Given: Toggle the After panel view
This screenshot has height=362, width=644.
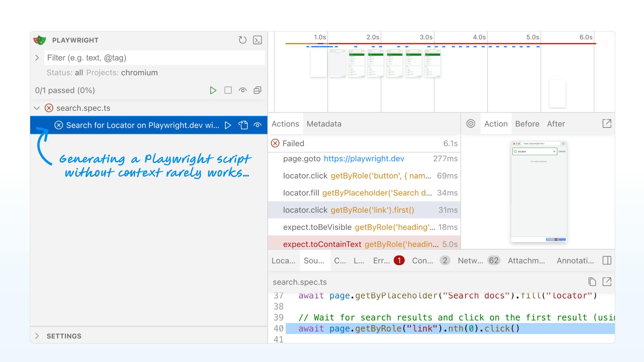Looking at the screenshot, I should (556, 123).
